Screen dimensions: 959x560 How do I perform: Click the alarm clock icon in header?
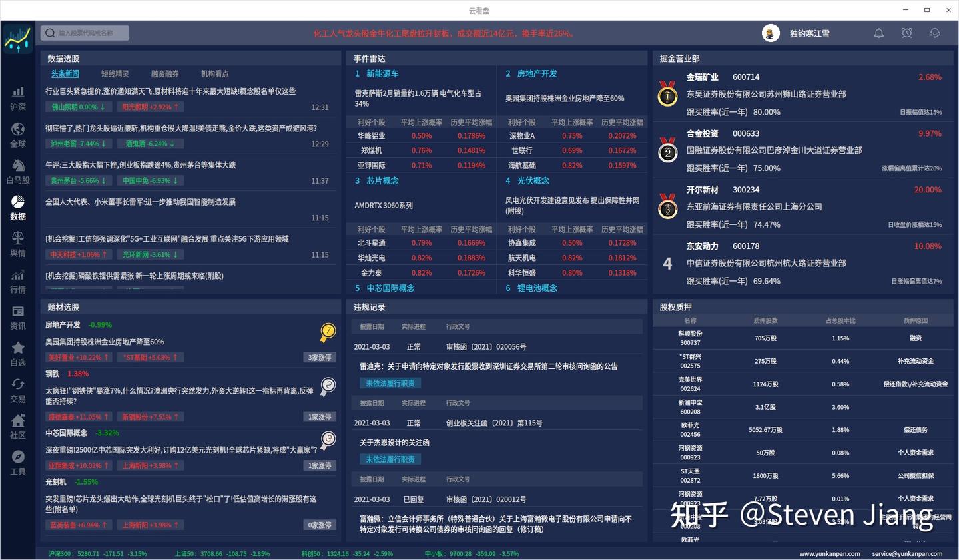(906, 33)
